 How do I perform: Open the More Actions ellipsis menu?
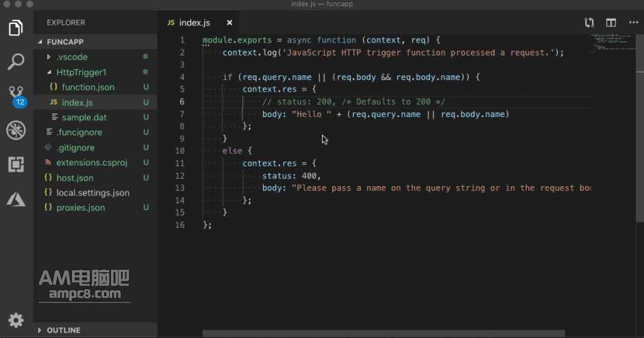tap(634, 23)
